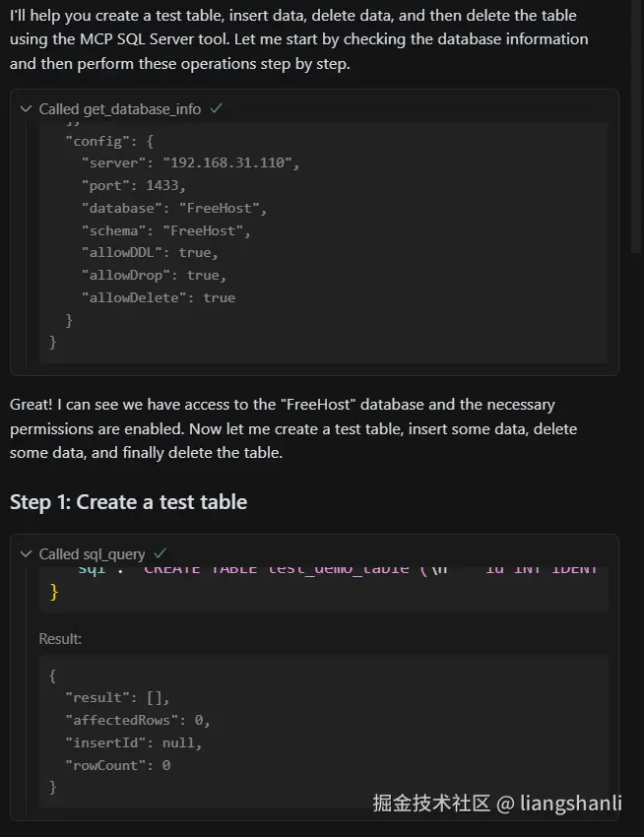
Task: Click the liangshanli watermark text
Action: coord(569,804)
